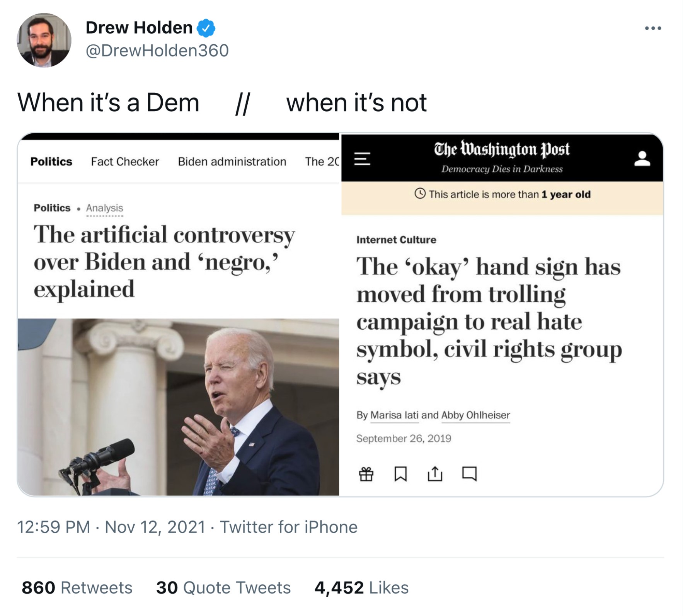The height and width of the screenshot is (616, 683).
Task: Open author Marisa Iati's link
Action: tap(394, 415)
